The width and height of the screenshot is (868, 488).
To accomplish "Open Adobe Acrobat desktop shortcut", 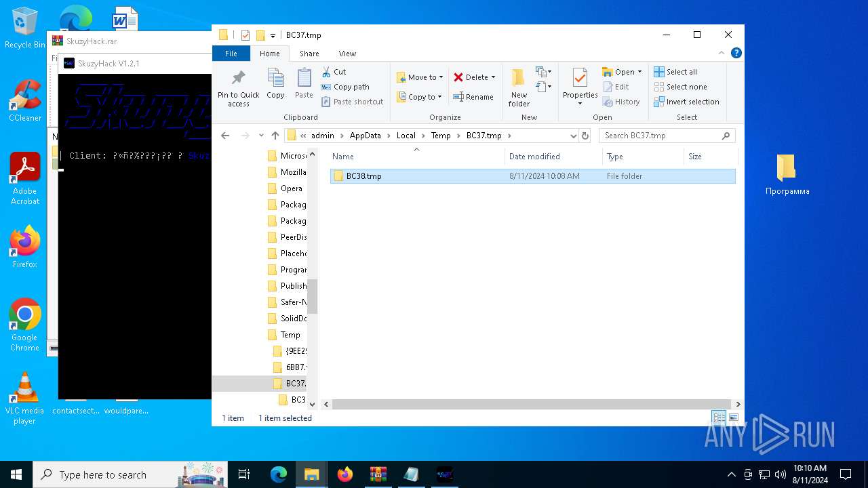I will [25, 178].
